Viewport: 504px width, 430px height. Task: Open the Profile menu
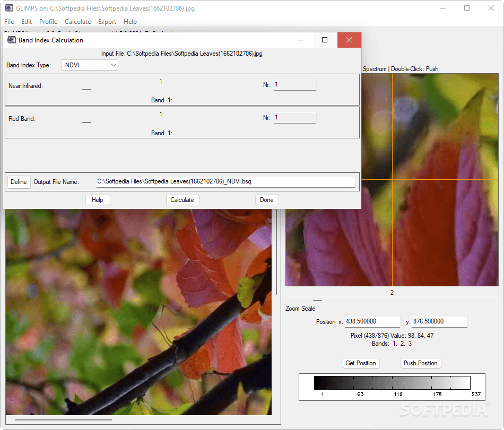click(48, 22)
